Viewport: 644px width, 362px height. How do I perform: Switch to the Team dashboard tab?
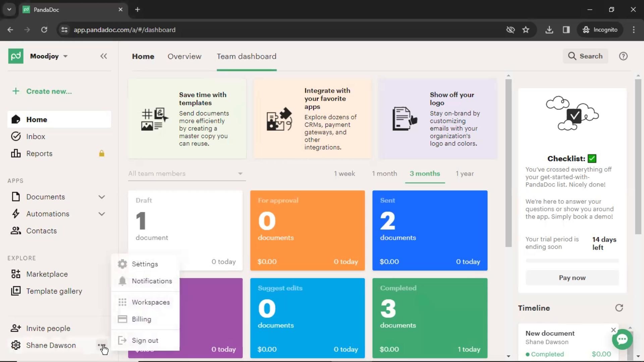[247, 56]
